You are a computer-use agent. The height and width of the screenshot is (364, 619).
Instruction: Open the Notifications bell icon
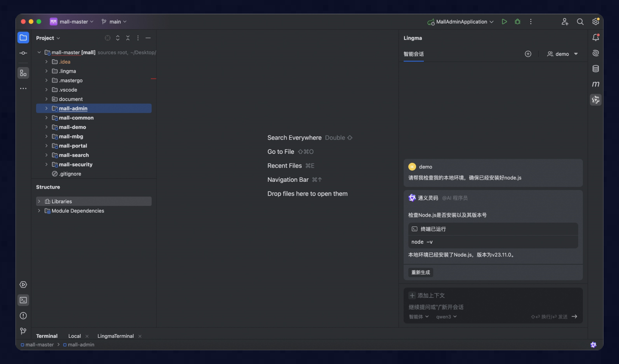point(595,37)
